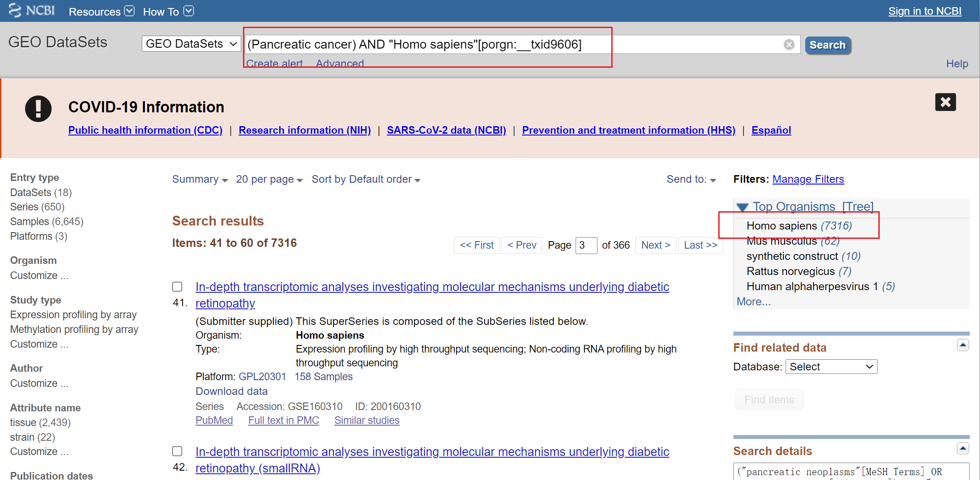Open the Send to dropdown
This screenshot has width=980, height=480.
tap(691, 179)
